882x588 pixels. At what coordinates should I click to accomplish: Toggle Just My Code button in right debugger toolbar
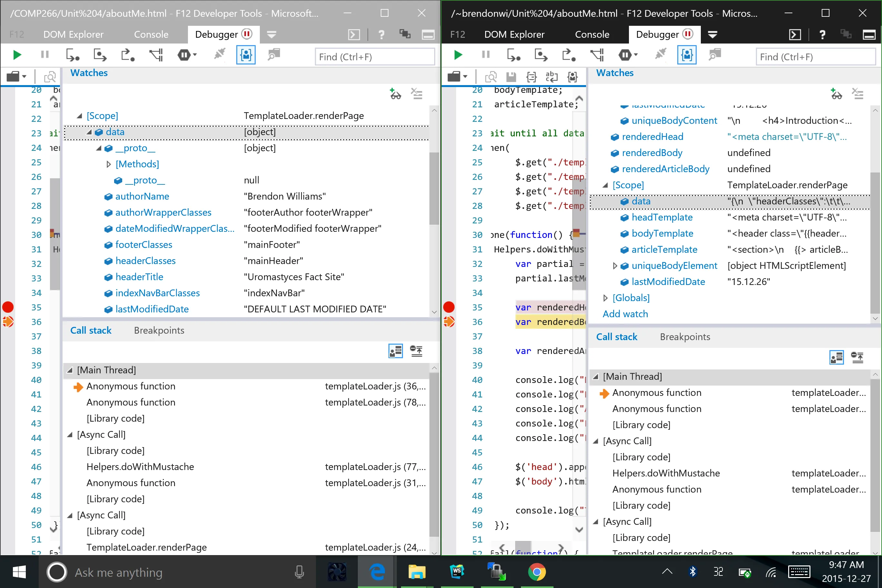click(687, 55)
